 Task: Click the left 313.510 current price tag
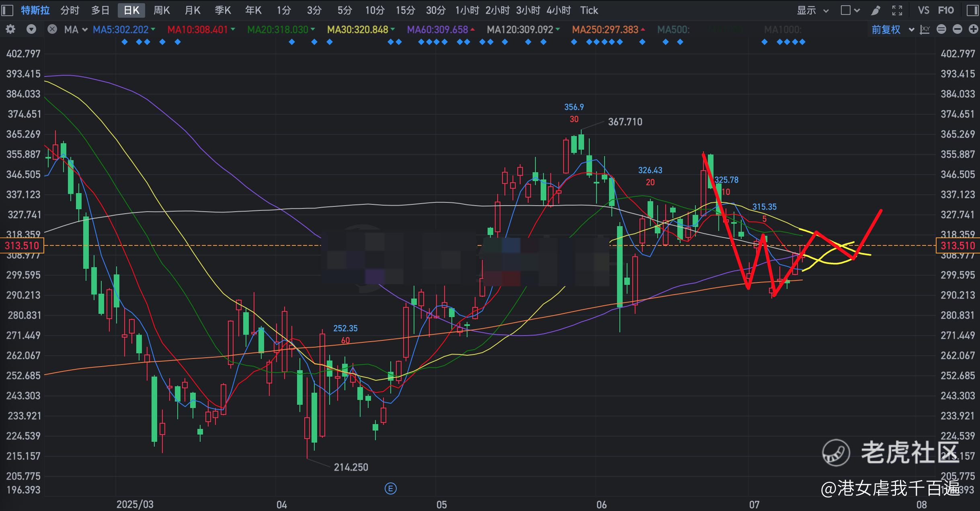click(x=22, y=245)
